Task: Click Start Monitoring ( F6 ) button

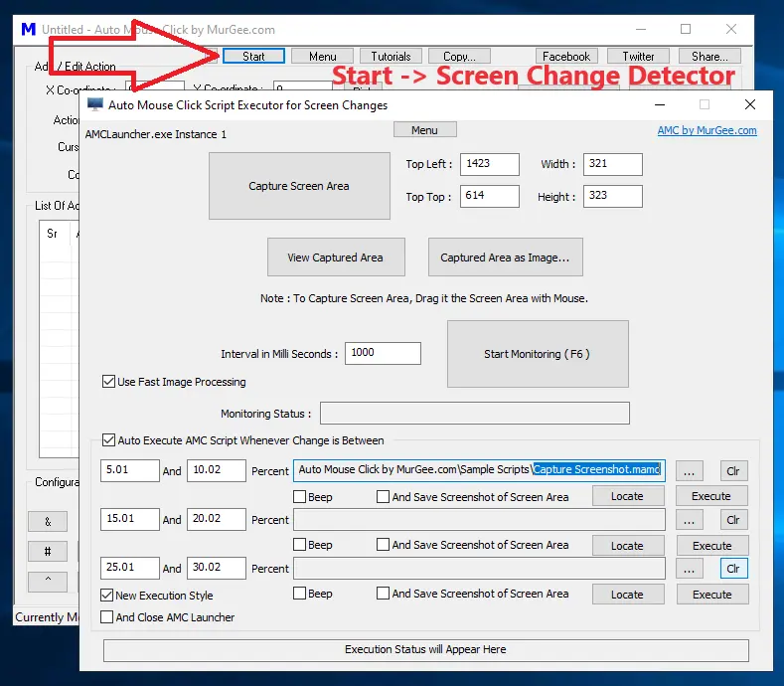Action: [x=538, y=354]
